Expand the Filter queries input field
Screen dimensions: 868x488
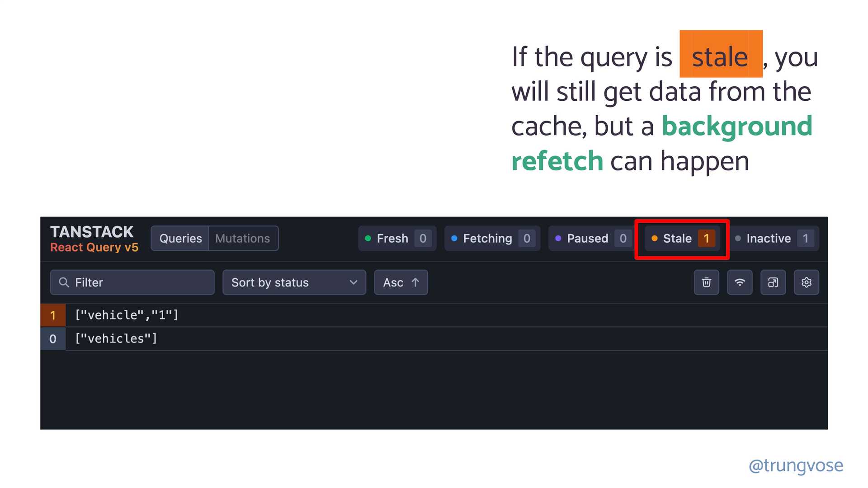click(132, 282)
